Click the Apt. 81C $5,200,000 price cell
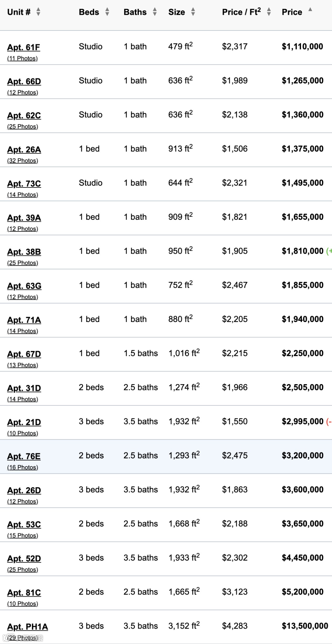 point(302,592)
